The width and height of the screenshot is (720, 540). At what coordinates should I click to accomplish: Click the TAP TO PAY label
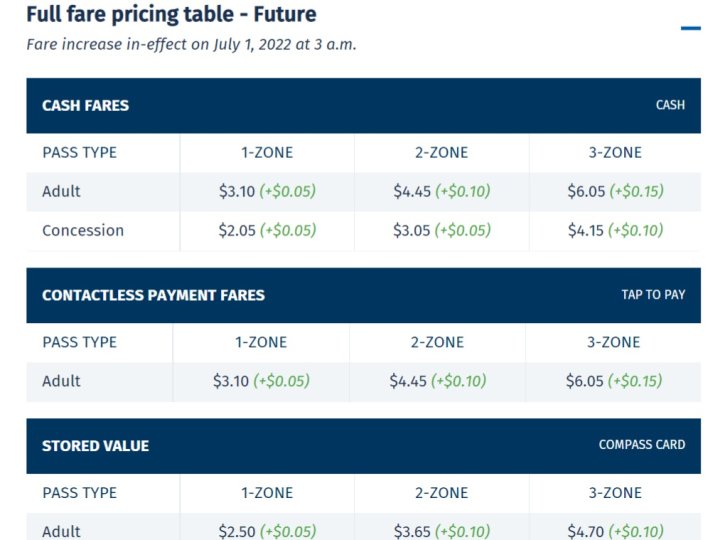[x=653, y=295]
